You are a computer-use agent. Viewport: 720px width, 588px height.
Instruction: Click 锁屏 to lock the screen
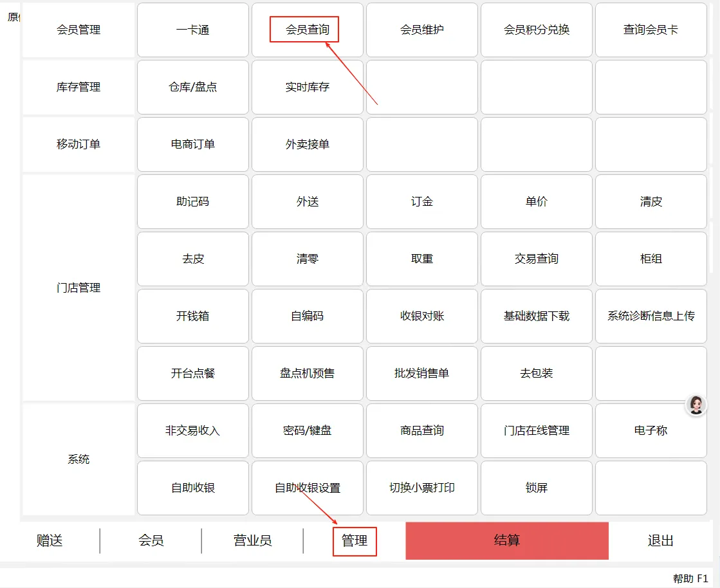(x=536, y=488)
